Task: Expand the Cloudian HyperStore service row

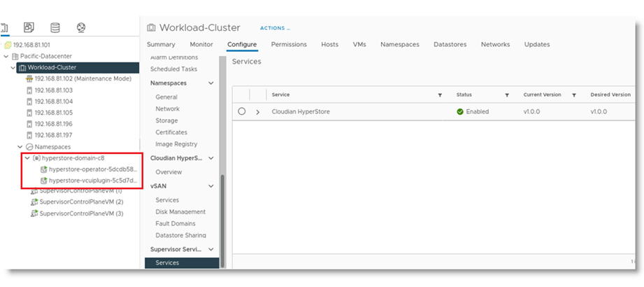Action: click(x=258, y=112)
